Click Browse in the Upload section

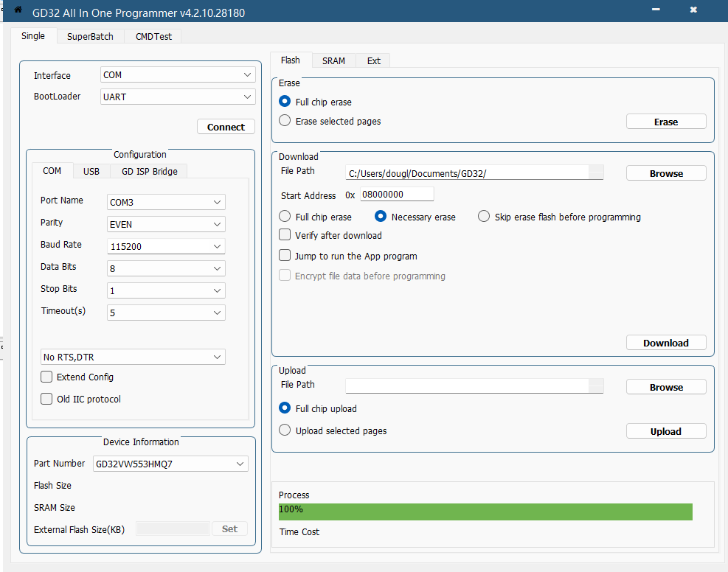[665, 387]
